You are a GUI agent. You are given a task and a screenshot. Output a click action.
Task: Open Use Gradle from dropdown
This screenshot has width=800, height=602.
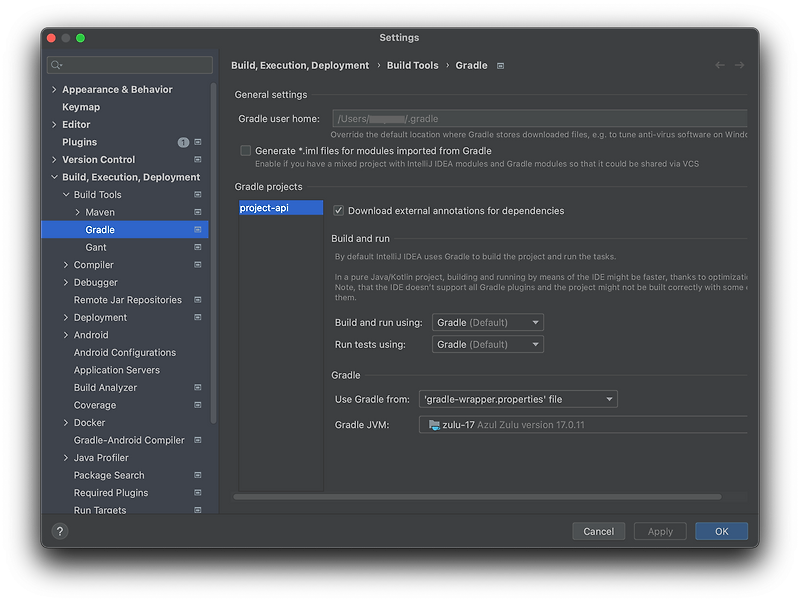click(518, 399)
